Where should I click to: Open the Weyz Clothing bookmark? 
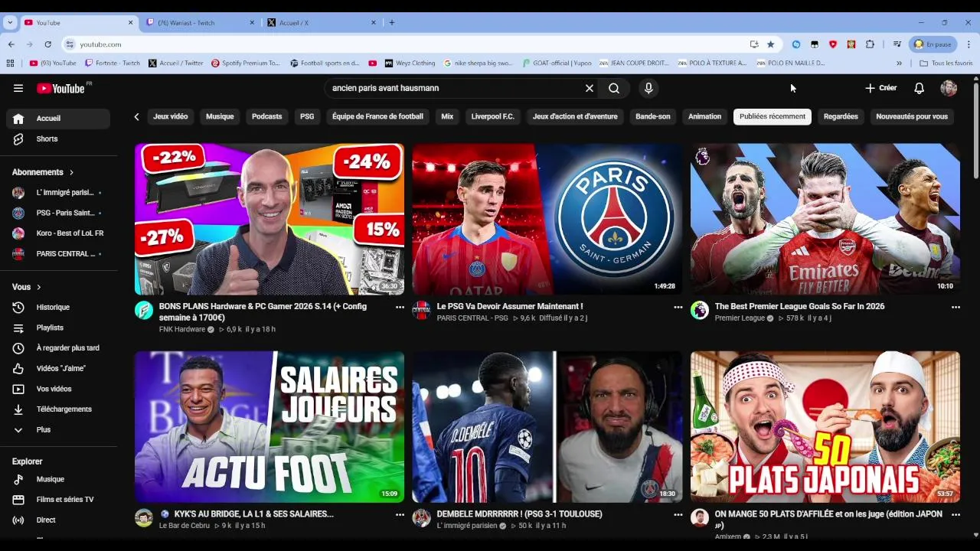pos(410,64)
